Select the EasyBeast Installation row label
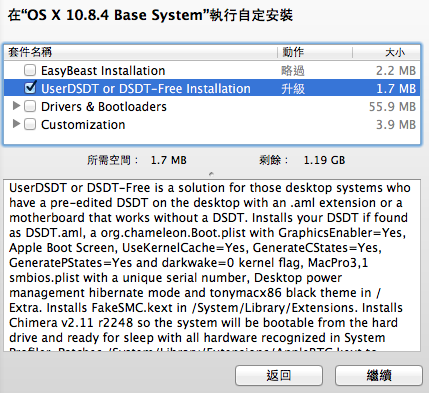429x393 pixels. 103,71
